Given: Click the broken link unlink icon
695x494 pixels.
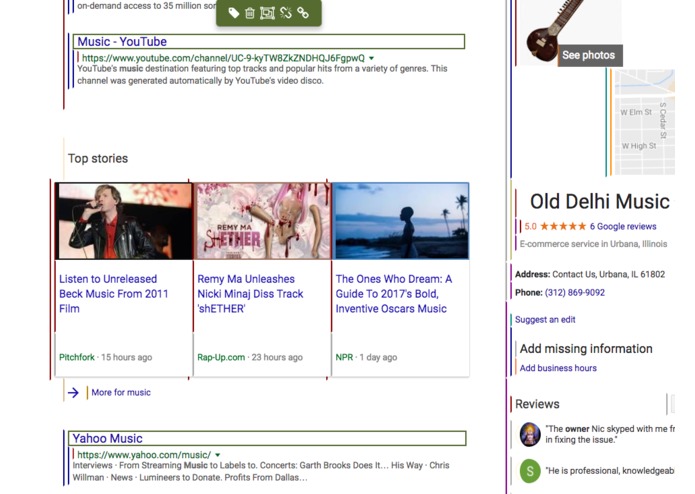Looking at the screenshot, I should click(286, 13).
